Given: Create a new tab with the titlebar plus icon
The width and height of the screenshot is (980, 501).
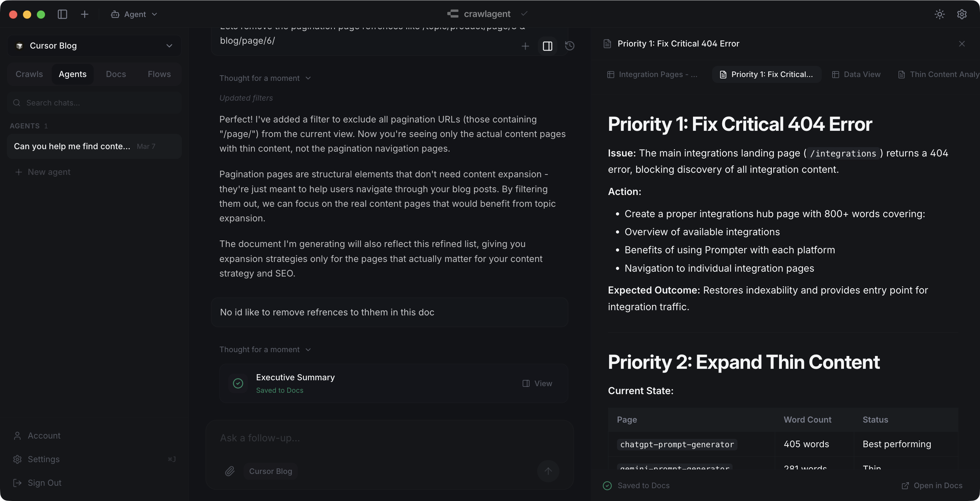Looking at the screenshot, I should [84, 14].
